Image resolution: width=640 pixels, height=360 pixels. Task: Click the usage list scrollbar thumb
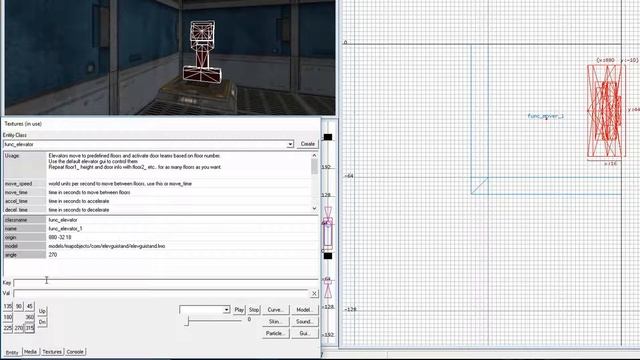point(314,167)
